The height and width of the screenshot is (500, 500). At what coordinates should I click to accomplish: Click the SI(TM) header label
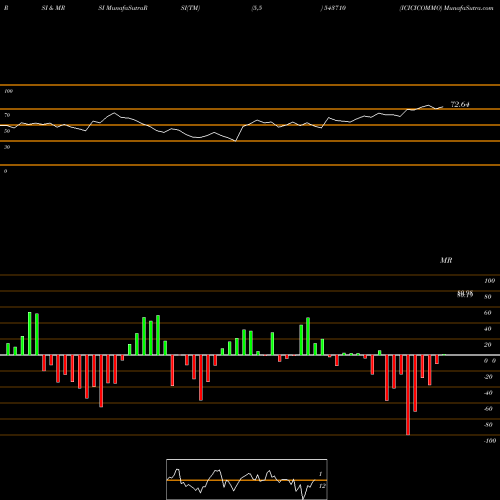[190, 8]
